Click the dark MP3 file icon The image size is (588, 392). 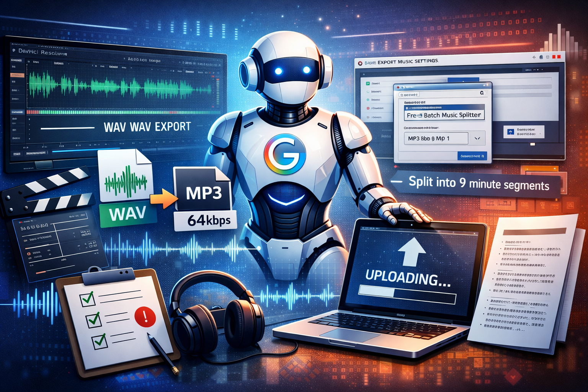203,190
